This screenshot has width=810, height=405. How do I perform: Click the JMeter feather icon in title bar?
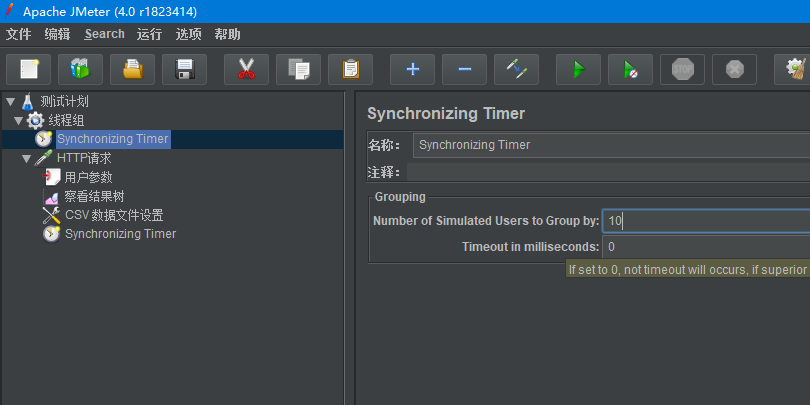pyautogui.click(x=9, y=11)
